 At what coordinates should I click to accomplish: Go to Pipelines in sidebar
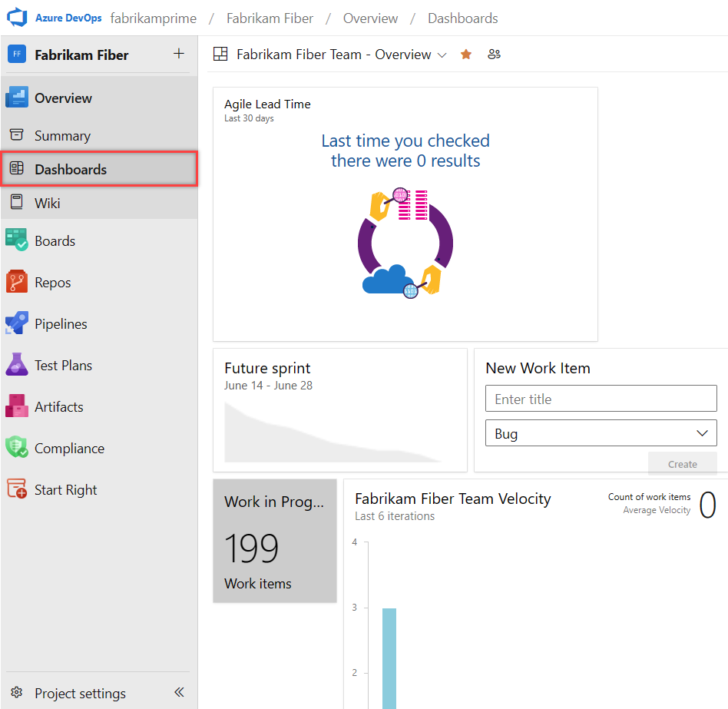[x=60, y=323]
